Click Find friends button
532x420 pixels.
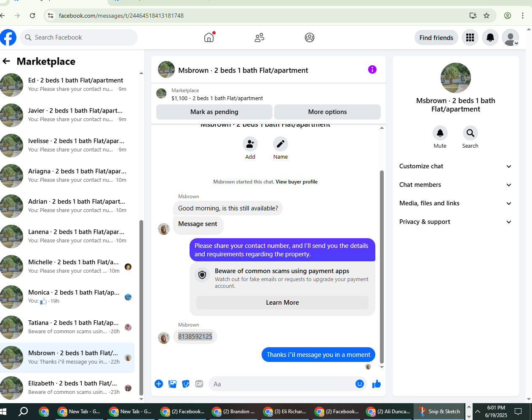(436, 38)
